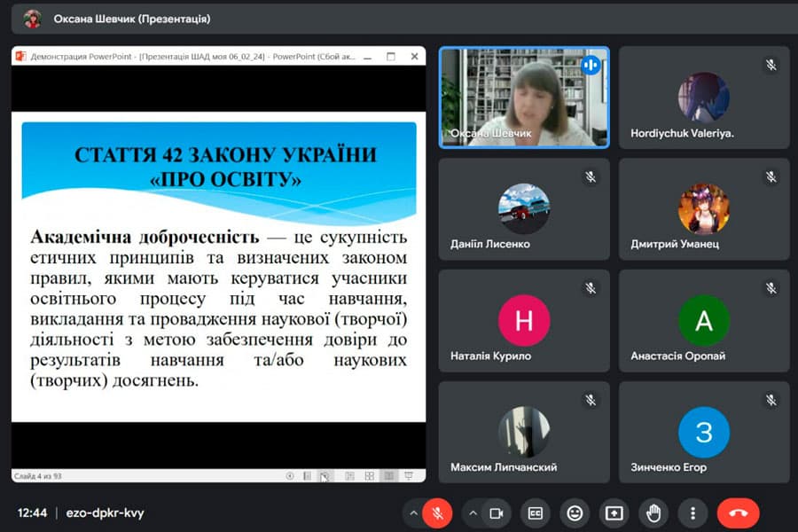Raise your hand in the meeting
Viewport: 798px width, 532px height.
click(653, 512)
